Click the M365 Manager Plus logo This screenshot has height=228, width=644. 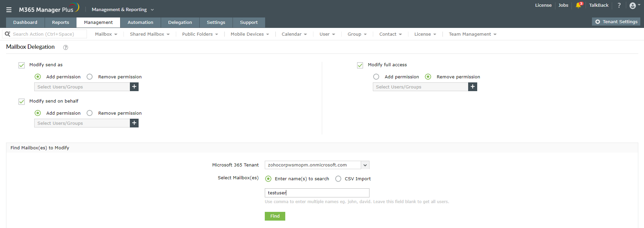(49, 8)
